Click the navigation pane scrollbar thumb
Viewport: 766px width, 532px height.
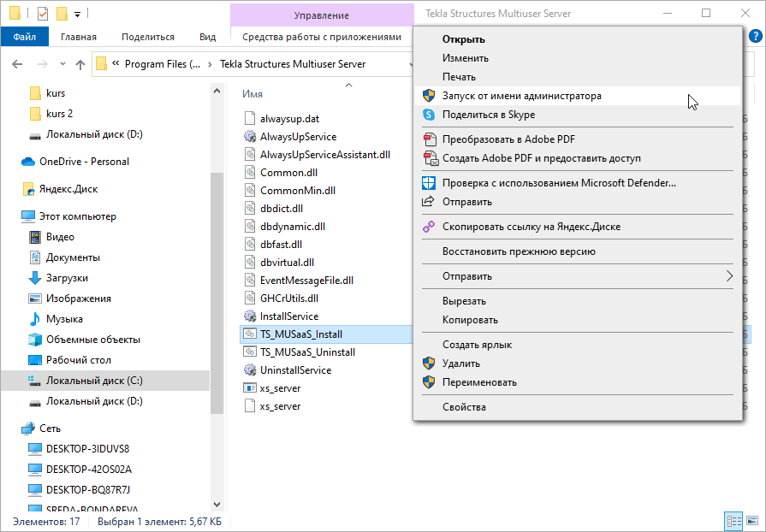pyautogui.click(x=217, y=293)
